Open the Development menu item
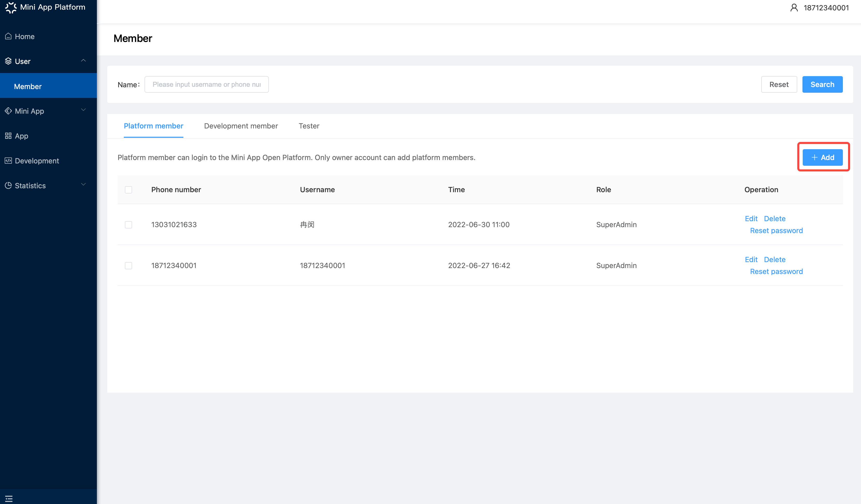Viewport: 861px width, 504px height. click(48, 161)
